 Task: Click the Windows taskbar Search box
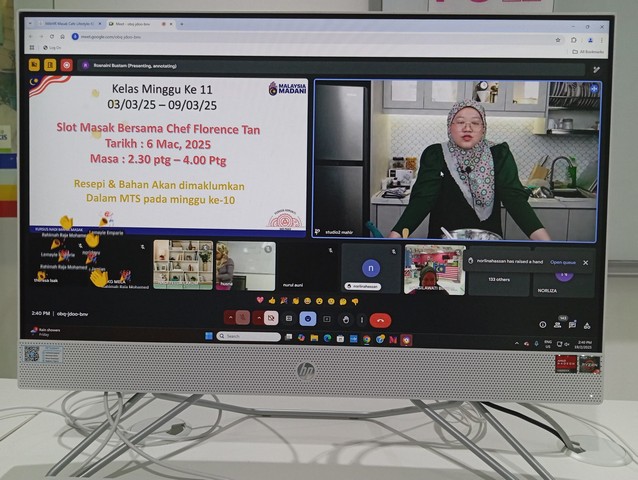(250, 337)
